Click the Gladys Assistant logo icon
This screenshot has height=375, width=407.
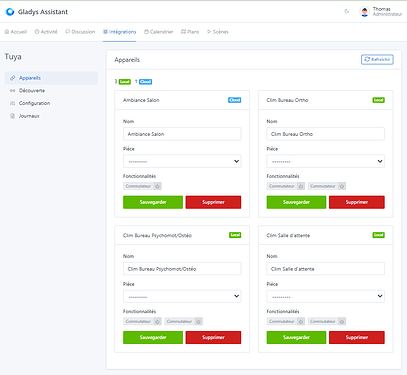coord(10,12)
